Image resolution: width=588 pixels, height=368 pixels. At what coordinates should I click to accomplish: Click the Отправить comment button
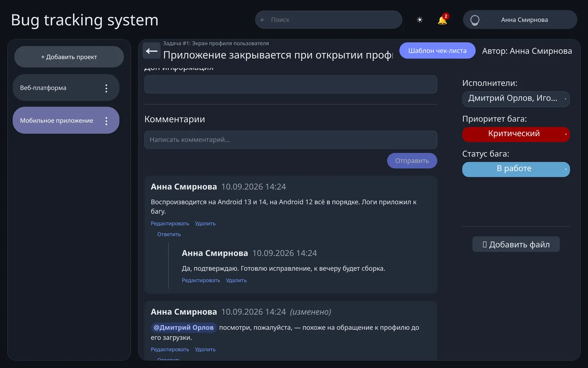click(x=412, y=161)
